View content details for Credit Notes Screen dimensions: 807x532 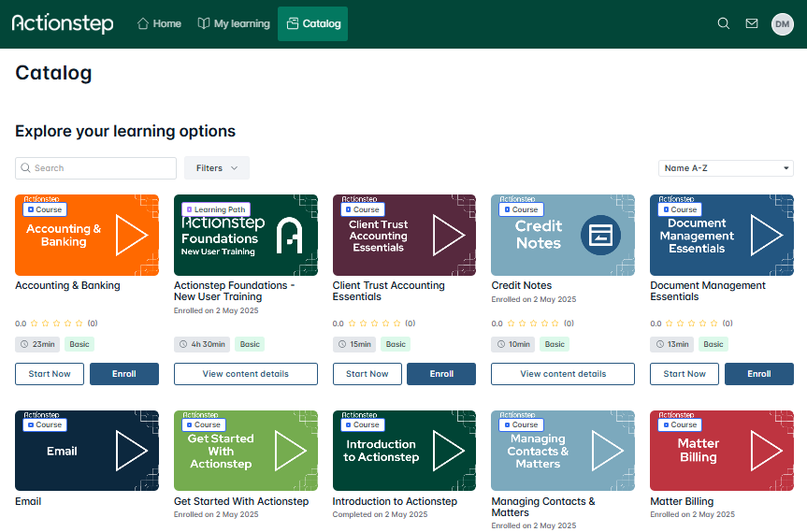click(x=563, y=374)
